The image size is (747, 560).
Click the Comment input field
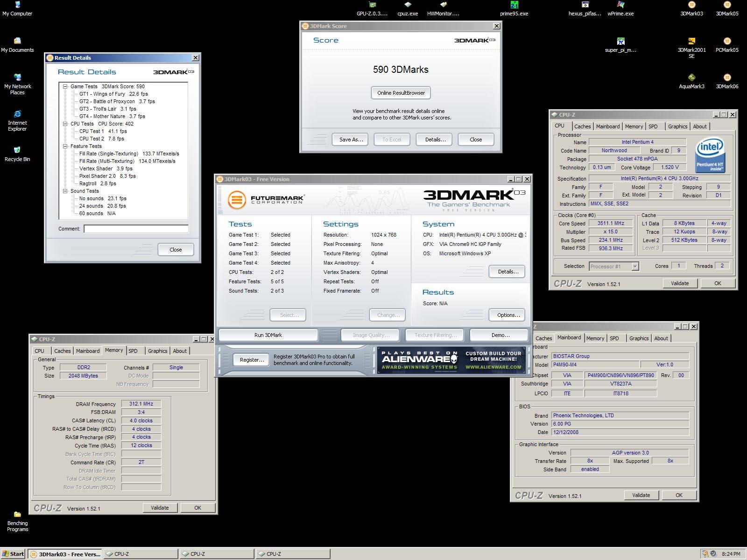click(x=136, y=229)
